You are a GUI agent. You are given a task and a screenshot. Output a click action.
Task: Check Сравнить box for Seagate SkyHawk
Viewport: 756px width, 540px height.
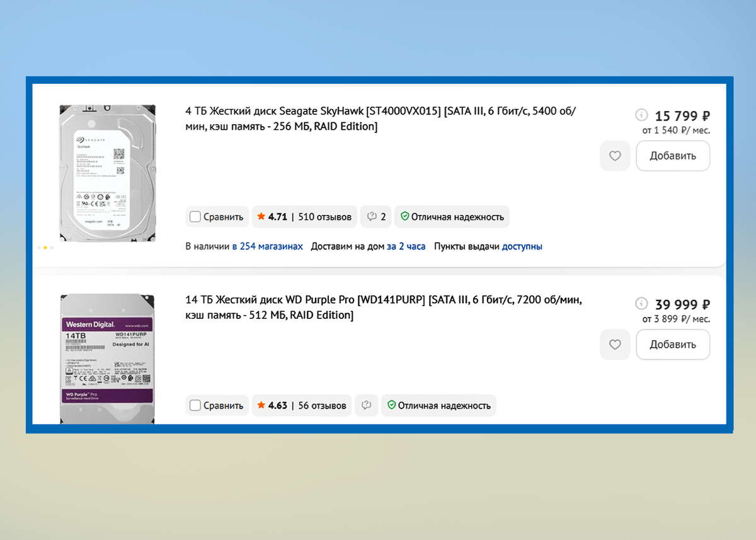point(195,217)
